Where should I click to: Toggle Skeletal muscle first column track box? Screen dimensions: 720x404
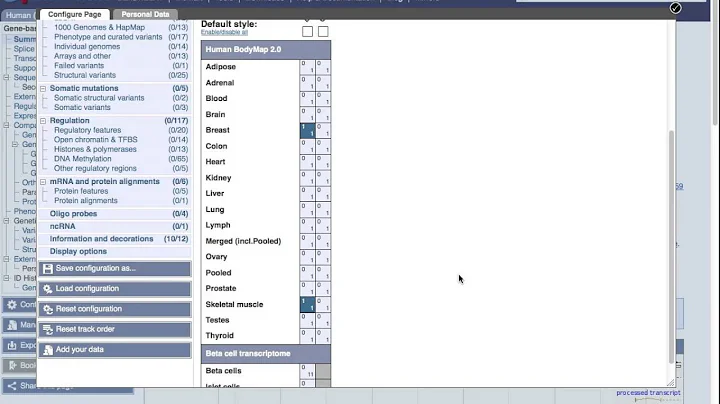pos(308,304)
